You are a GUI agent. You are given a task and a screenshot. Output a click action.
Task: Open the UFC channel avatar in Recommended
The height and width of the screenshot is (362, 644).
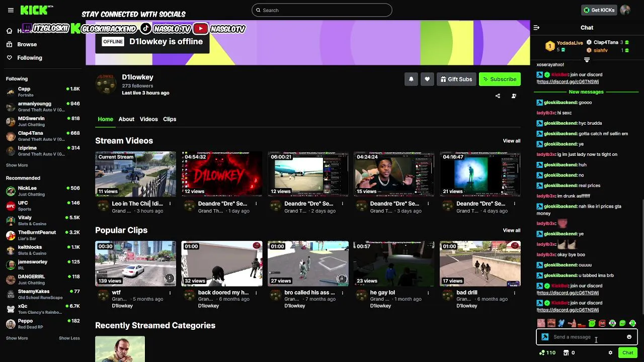pos(11,206)
